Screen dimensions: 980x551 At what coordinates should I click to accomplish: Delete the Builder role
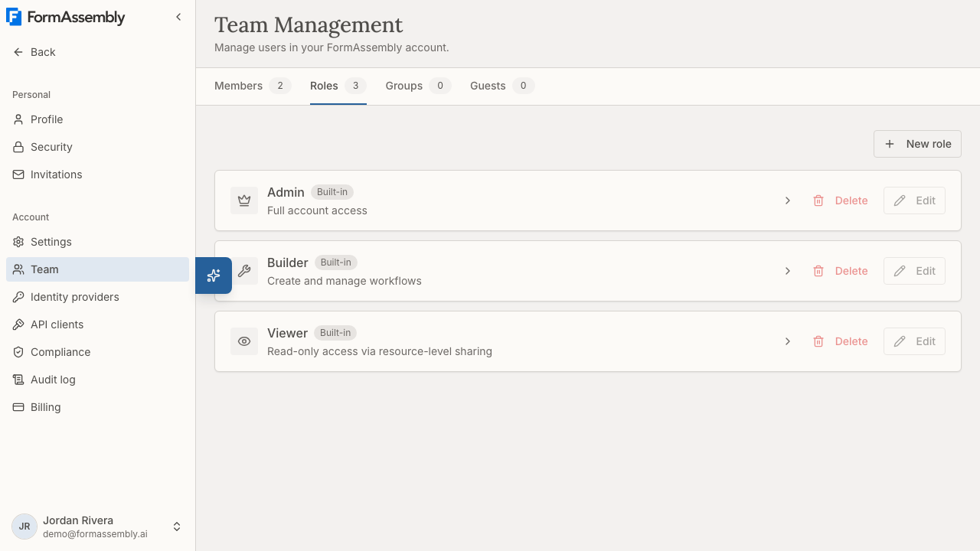[x=841, y=271]
